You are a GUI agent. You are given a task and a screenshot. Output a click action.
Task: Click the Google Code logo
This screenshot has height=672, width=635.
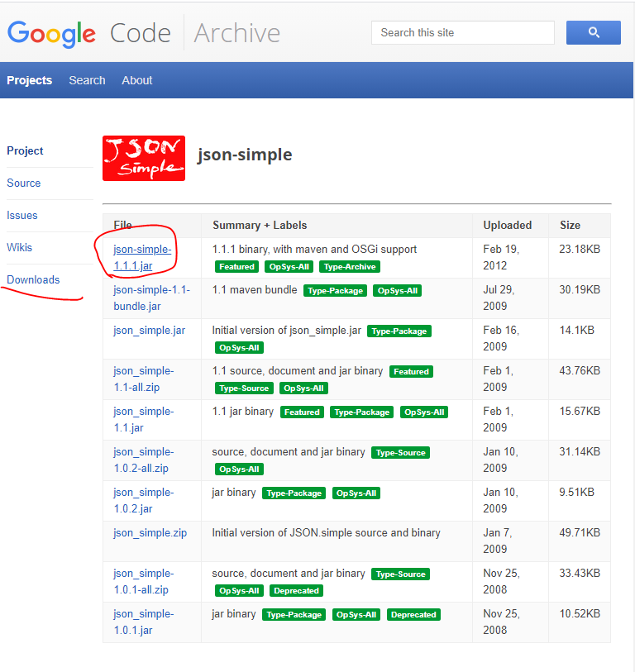pos(89,33)
